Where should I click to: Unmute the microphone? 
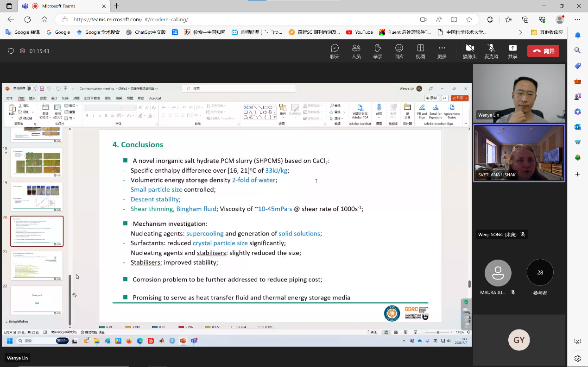tap(491, 51)
